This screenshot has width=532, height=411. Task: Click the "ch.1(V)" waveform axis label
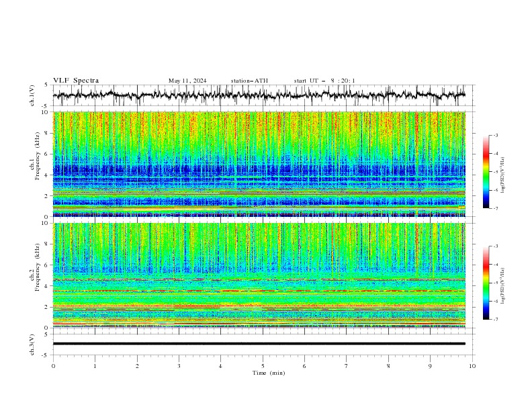pyautogui.click(x=32, y=95)
